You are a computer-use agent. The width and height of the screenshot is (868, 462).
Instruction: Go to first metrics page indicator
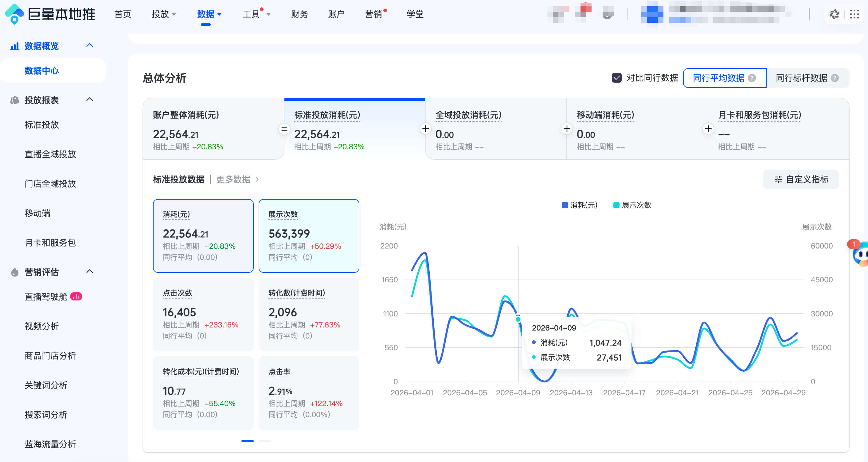(x=247, y=441)
